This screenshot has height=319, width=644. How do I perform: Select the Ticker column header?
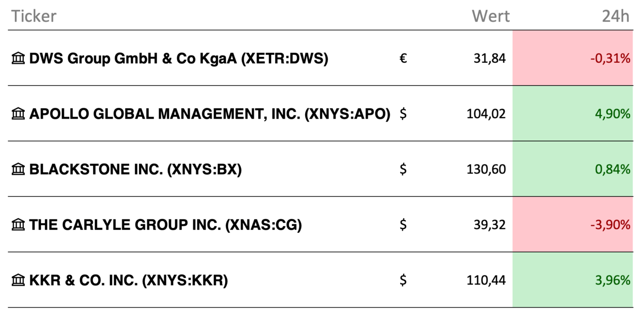point(34,16)
